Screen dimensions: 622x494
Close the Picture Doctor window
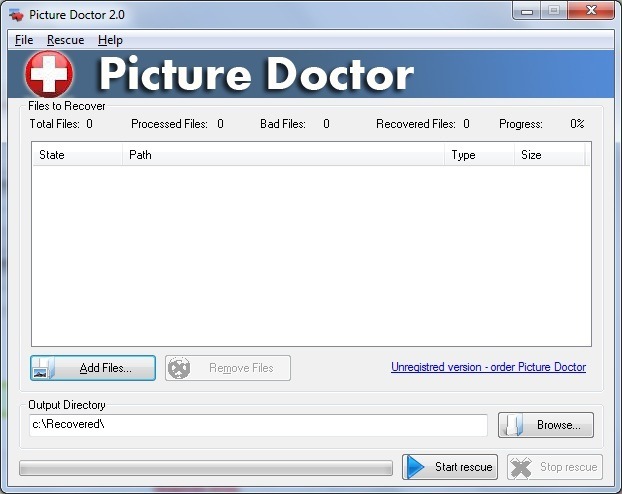pyautogui.click(x=591, y=11)
